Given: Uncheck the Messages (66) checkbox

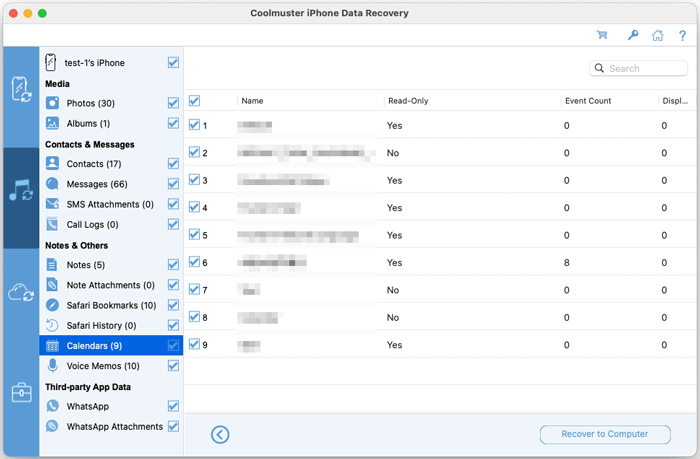Looking at the screenshot, I should point(174,184).
